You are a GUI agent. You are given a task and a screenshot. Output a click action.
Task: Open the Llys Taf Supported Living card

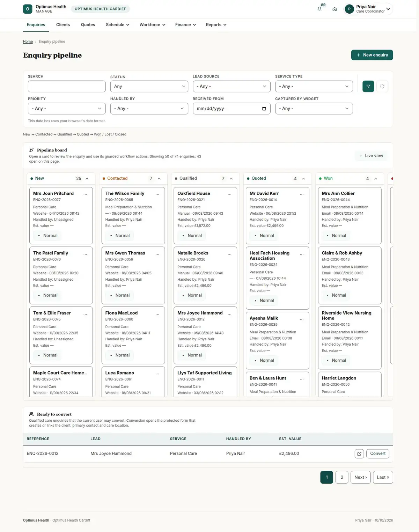(x=205, y=382)
